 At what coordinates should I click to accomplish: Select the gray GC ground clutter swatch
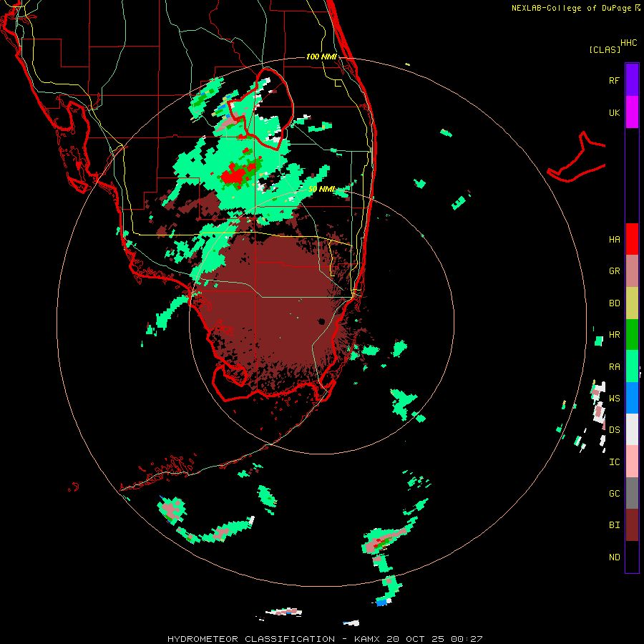point(632,493)
